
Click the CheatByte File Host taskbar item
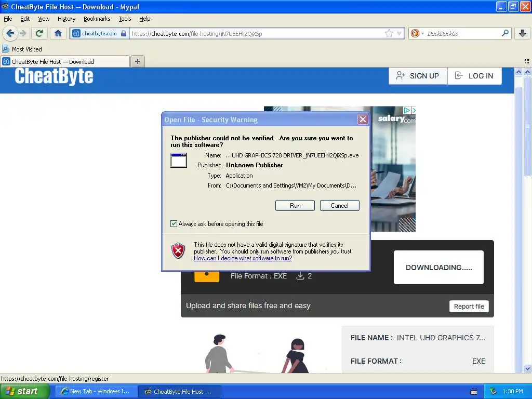[x=180, y=392]
